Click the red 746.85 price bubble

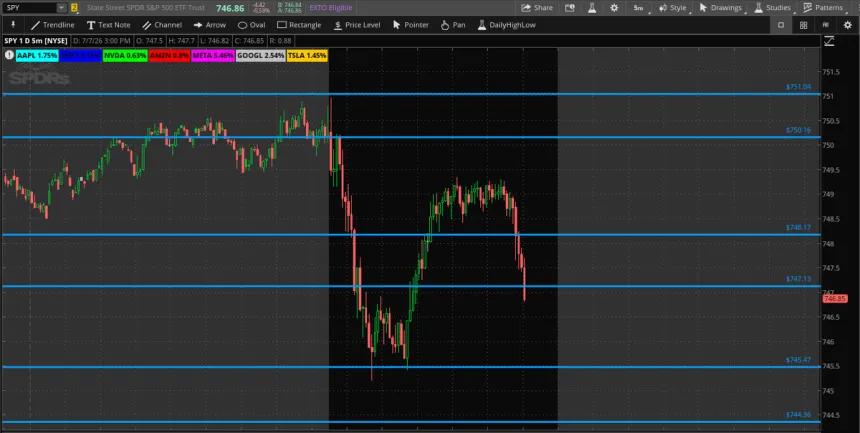tap(835, 299)
